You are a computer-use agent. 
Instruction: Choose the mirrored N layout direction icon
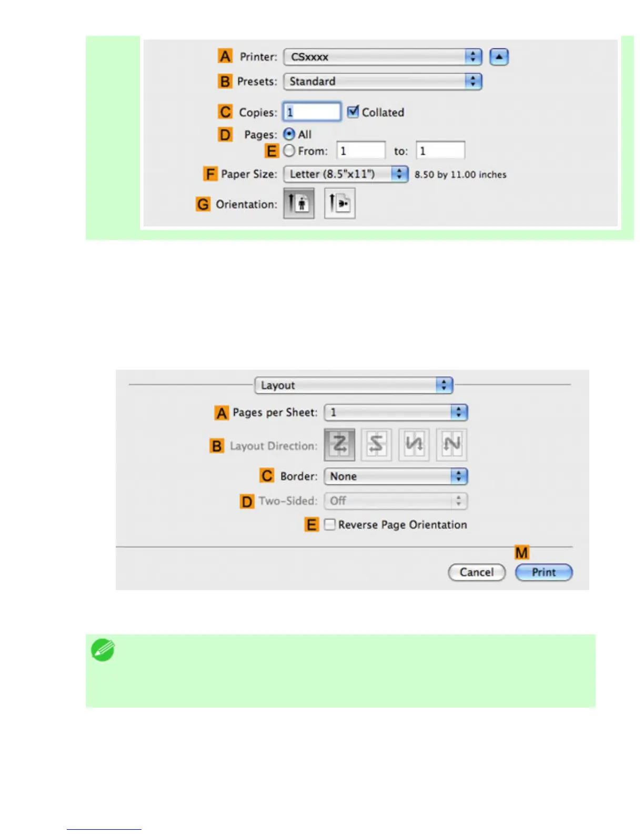tap(414, 444)
